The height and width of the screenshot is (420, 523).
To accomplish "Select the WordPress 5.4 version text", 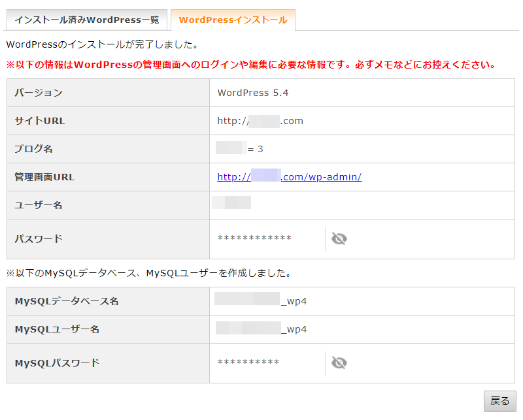I will pyautogui.click(x=253, y=93).
